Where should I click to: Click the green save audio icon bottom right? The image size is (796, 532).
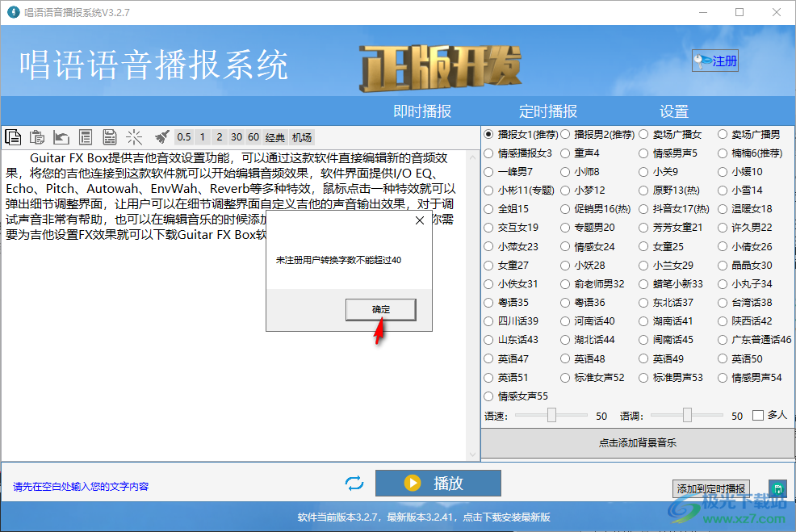tap(777, 488)
